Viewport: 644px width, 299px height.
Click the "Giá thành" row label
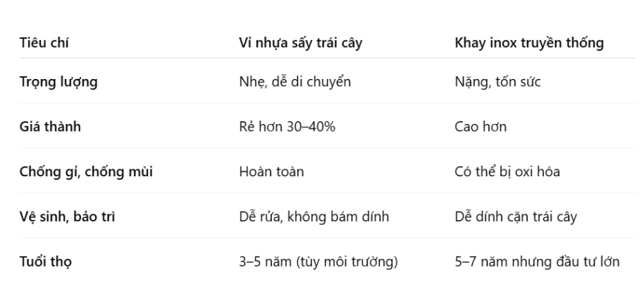point(51,127)
